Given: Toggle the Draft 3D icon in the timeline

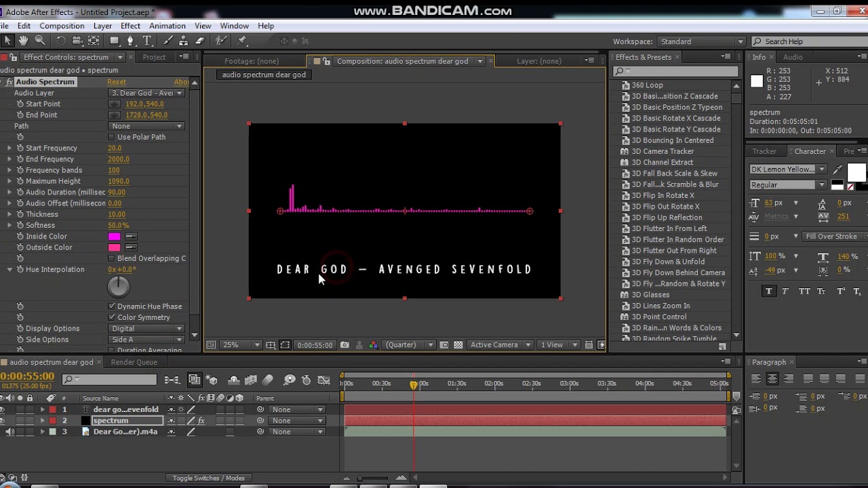Looking at the screenshot, I should click(212, 380).
